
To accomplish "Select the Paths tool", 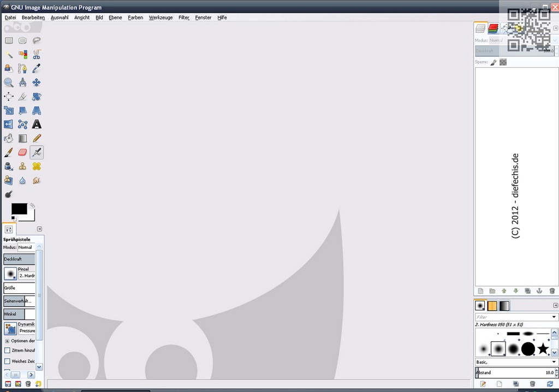I will [22, 68].
